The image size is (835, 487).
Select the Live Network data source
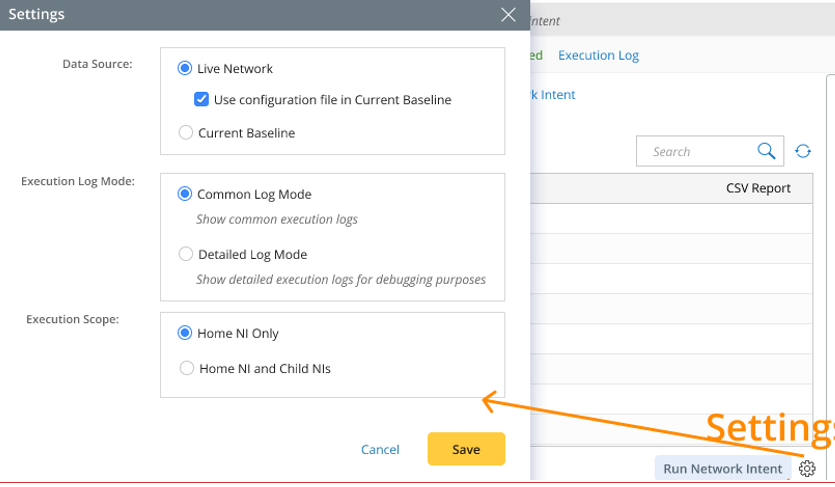185,69
